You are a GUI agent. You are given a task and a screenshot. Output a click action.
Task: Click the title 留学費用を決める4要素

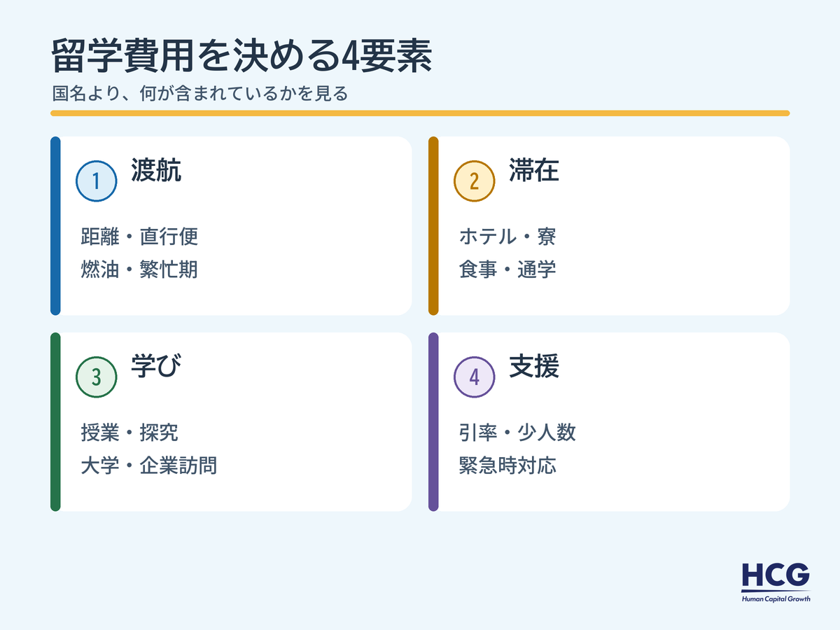tap(241, 59)
